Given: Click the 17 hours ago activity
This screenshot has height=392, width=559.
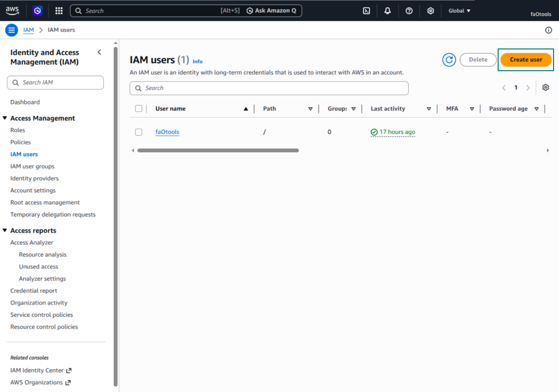Looking at the screenshot, I should 393,132.
